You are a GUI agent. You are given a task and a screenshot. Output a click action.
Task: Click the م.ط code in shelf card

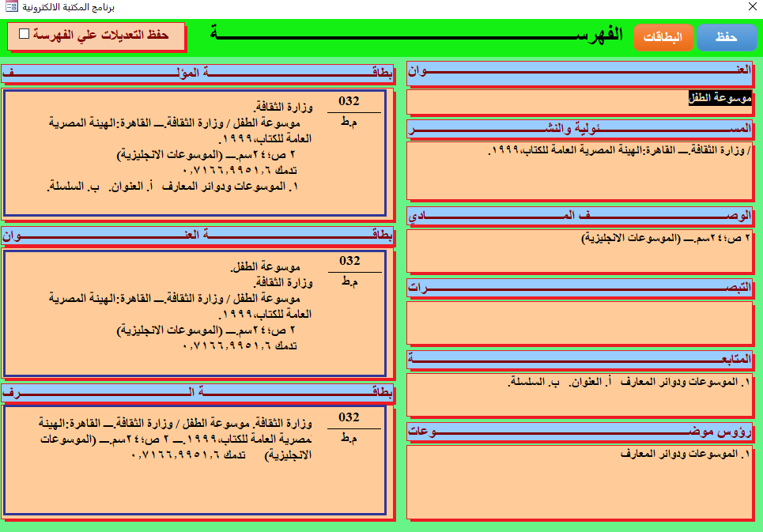tap(349, 438)
